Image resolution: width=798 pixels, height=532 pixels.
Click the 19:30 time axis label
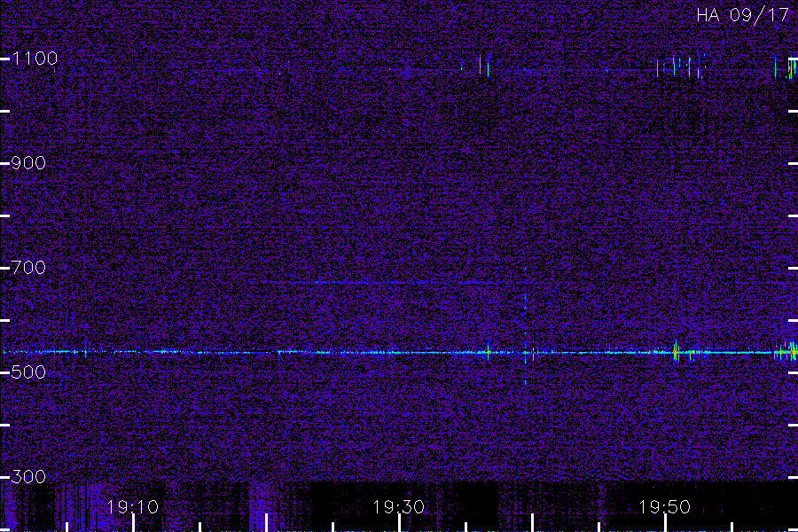coord(398,507)
